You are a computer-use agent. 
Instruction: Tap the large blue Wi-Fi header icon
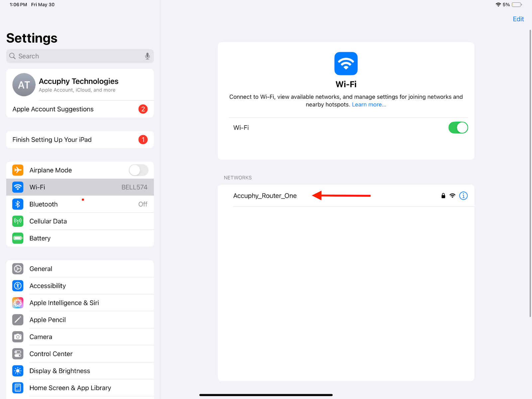tap(346, 64)
